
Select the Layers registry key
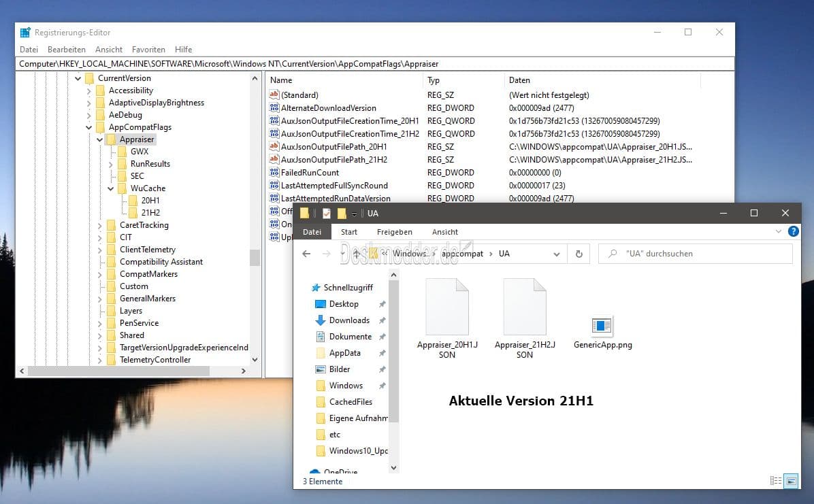click(131, 311)
